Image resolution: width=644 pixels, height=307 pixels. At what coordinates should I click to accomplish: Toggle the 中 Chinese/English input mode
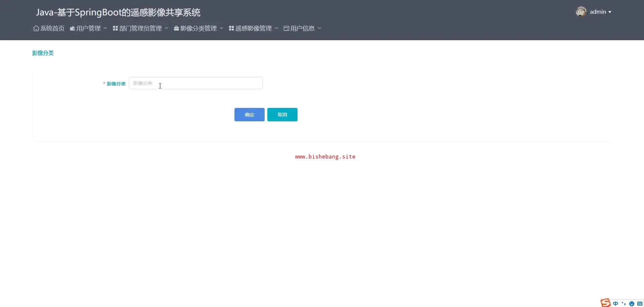(615, 304)
